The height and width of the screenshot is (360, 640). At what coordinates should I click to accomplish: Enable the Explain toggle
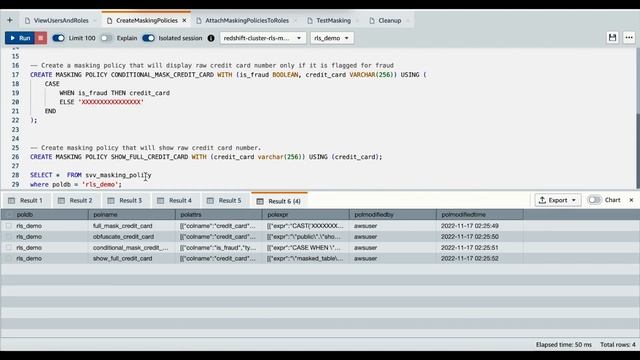point(106,38)
